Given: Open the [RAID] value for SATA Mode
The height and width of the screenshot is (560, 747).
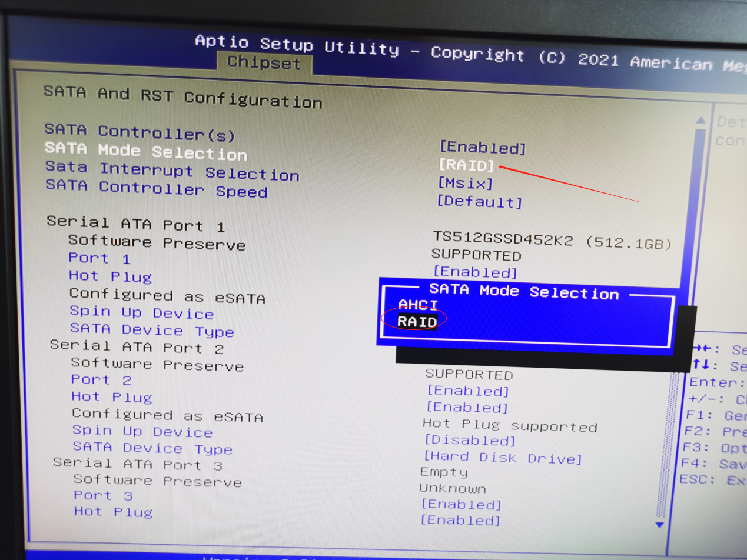Looking at the screenshot, I should (x=467, y=165).
